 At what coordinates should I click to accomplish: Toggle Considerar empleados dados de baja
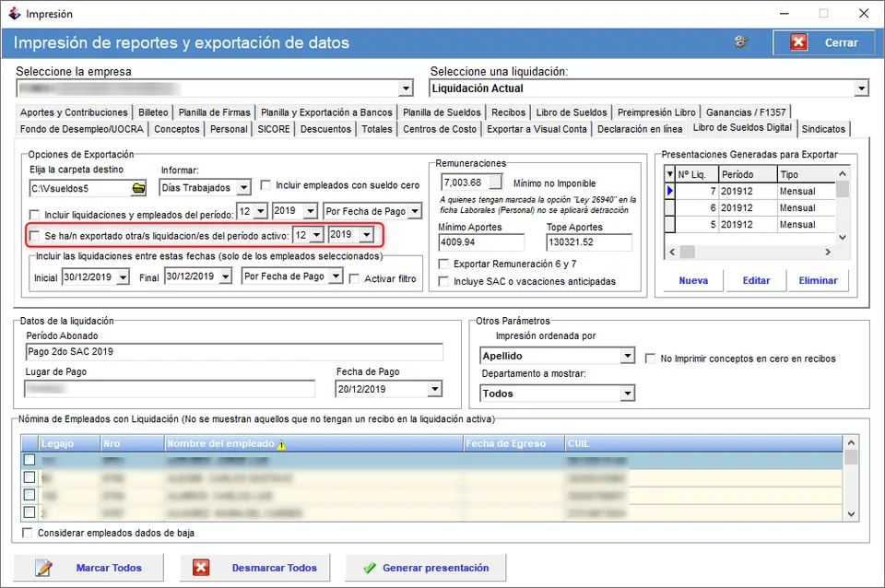[x=27, y=533]
